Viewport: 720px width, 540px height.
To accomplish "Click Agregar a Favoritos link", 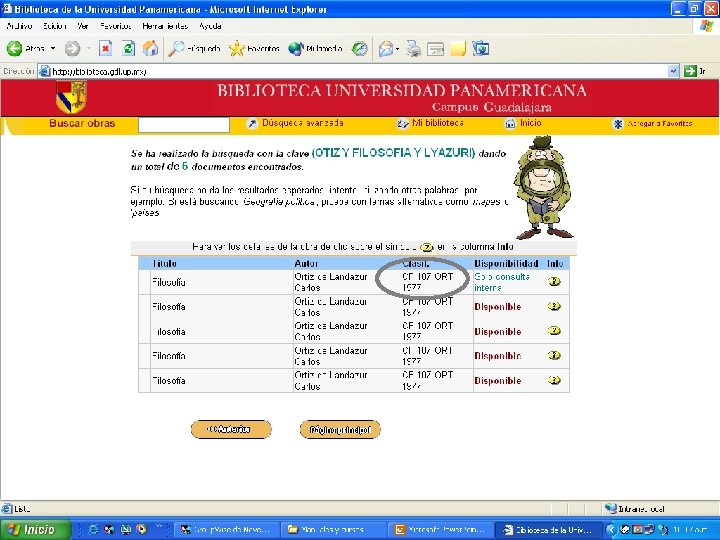I will coord(659,124).
